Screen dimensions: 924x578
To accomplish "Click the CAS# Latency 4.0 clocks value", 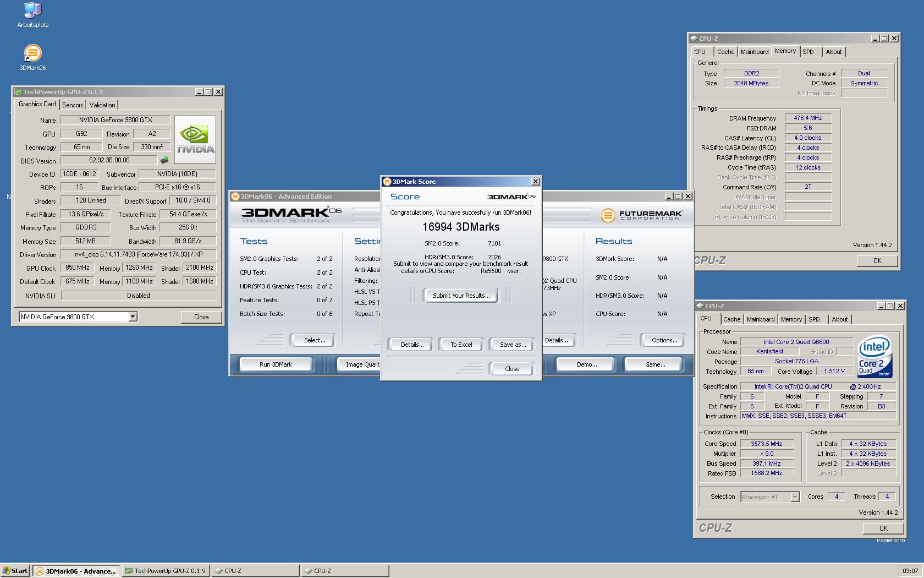I will [x=808, y=138].
